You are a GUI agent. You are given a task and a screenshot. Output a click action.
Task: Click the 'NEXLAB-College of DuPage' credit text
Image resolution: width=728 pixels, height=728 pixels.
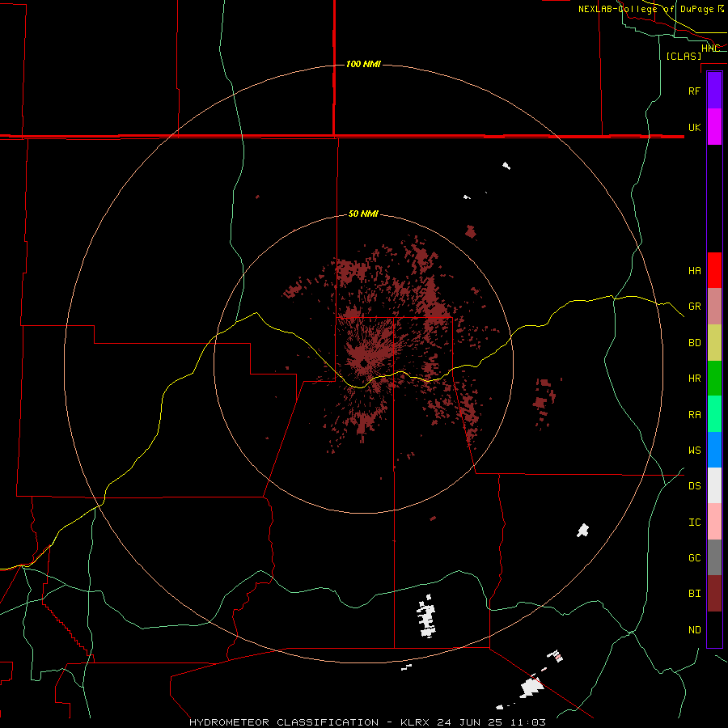coord(647,9)
